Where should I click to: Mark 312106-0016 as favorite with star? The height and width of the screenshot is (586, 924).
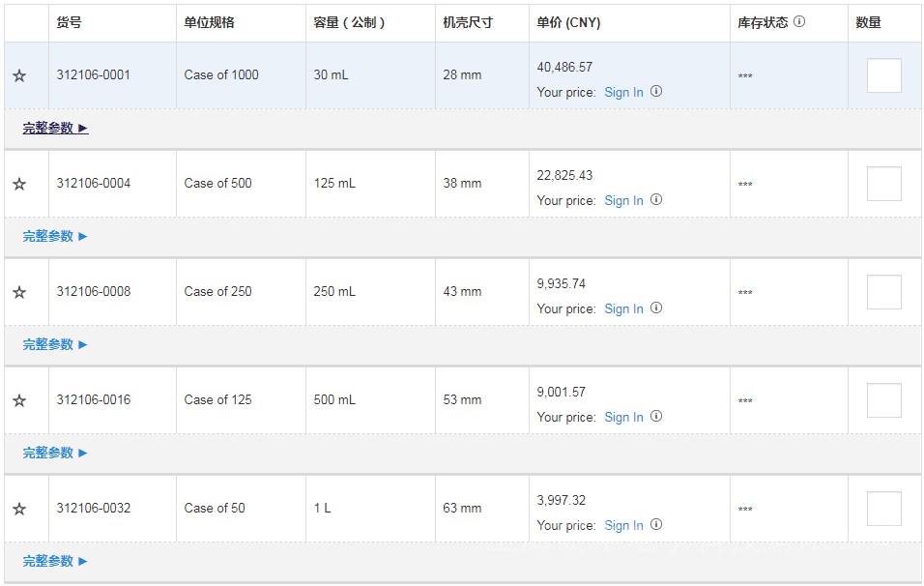point(19,400)
